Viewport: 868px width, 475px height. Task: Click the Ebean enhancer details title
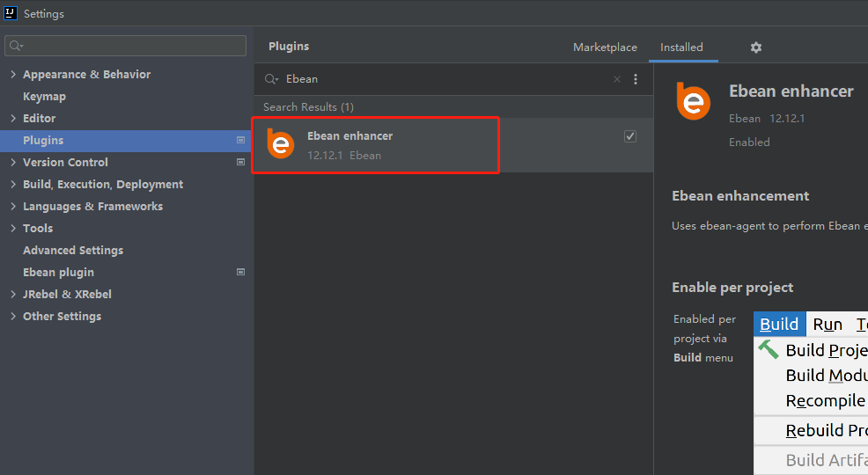(791, 91)
